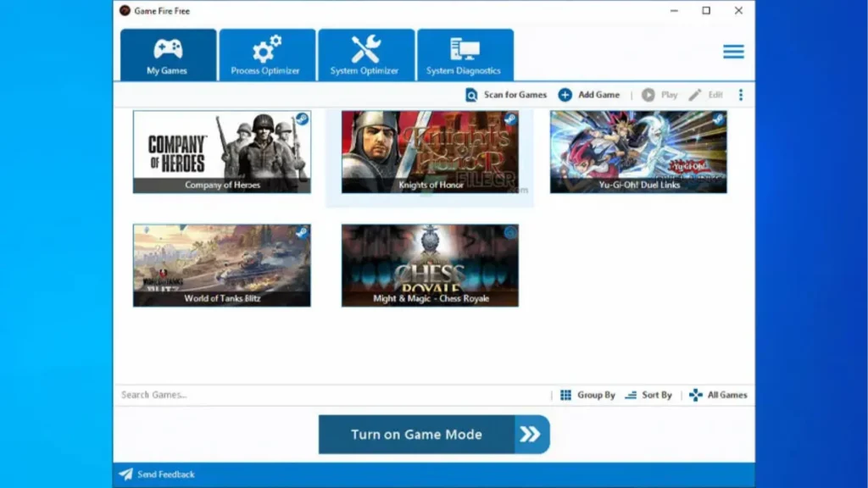This screenshot has height=488, width=868.
Task: Open the three-dot overflow menu
Action: pyautogui.click(x=741, y=94)
